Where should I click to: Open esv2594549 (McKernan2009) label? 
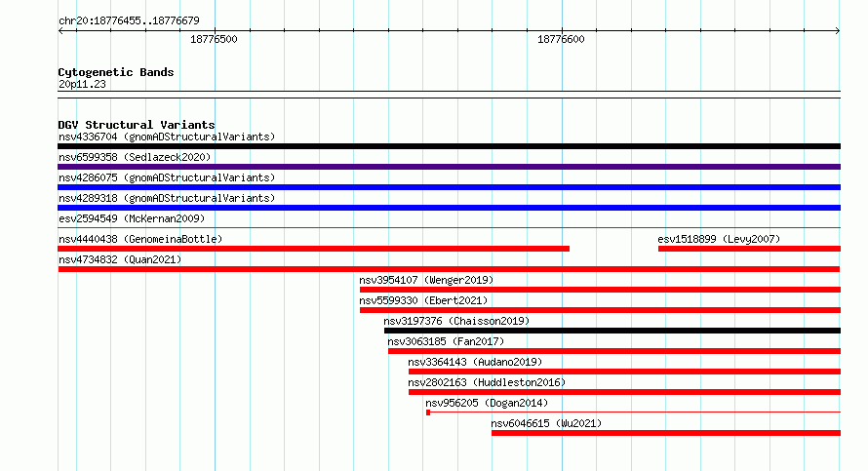pyautogui.click(x=132, y=218)
